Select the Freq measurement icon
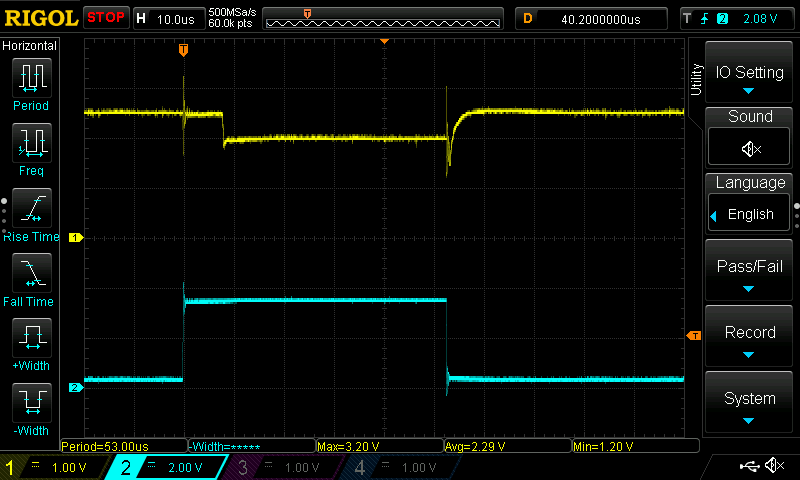 [31, 143]
